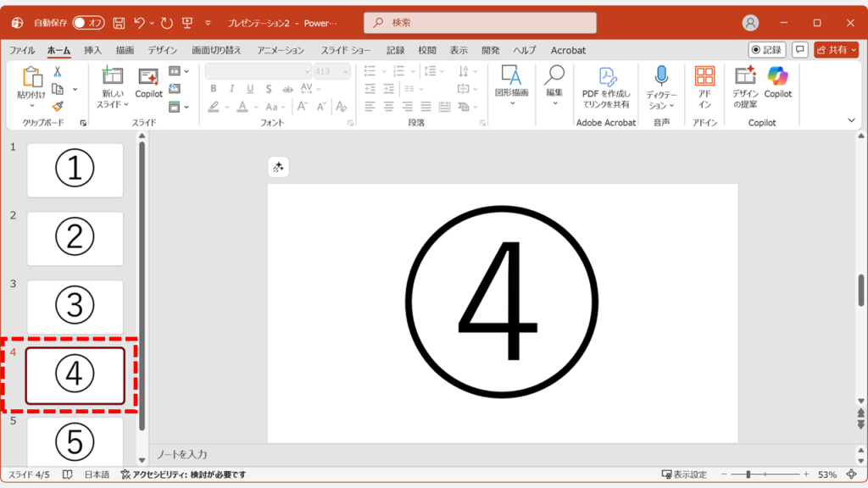Click the 記録 record button
The width and height of the screenshot is (868, 488).
tap(766, 50)
